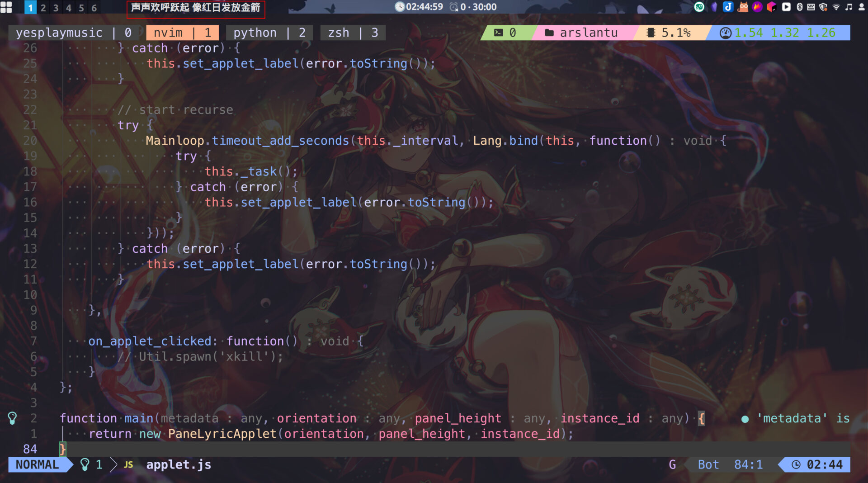Open the purple Flameshot tray icon

click(757, 7)
